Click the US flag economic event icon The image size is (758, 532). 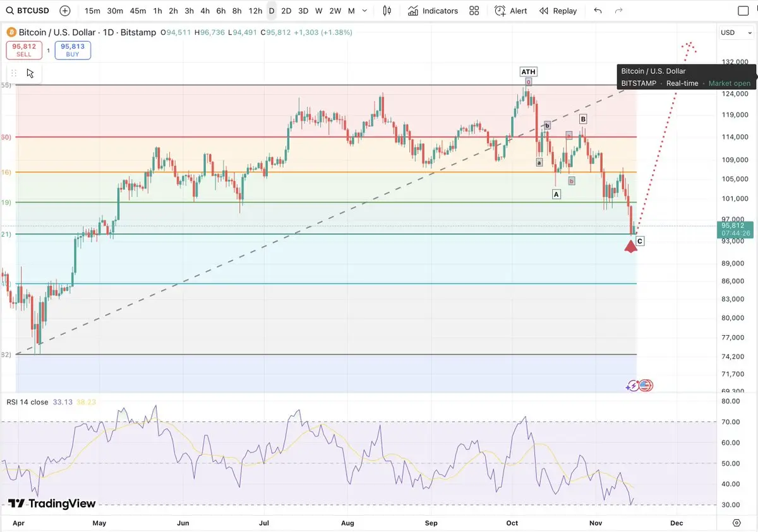646,385
